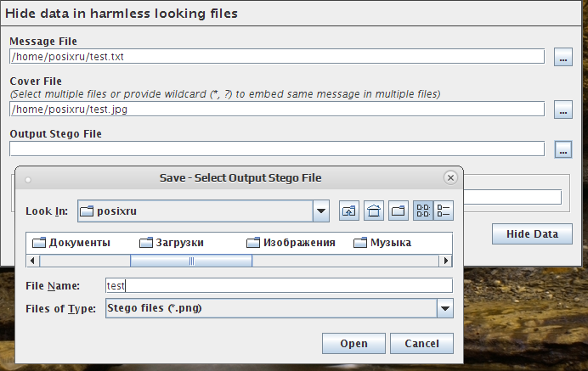Open the Музыка folder

click(x=382, y=243)
